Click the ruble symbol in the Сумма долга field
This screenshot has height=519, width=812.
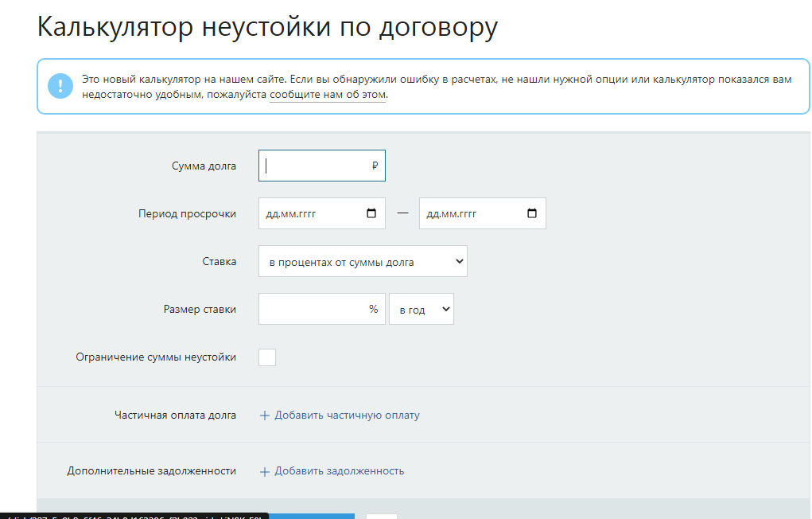click(375, 166)
